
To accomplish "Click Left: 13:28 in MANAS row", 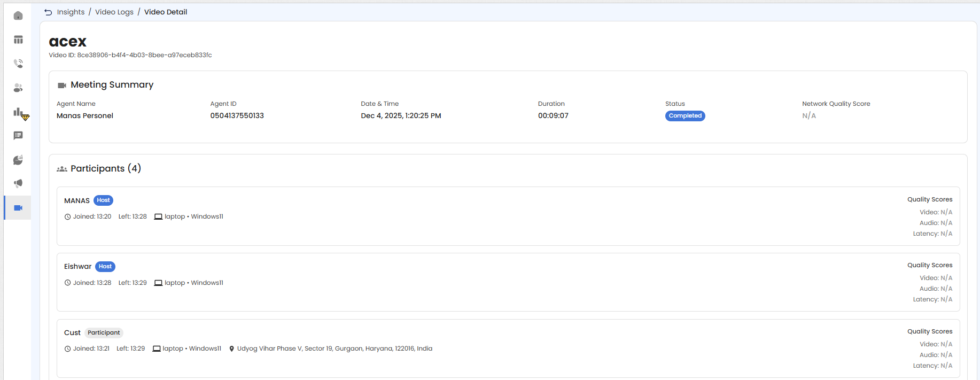I will 133,216.
